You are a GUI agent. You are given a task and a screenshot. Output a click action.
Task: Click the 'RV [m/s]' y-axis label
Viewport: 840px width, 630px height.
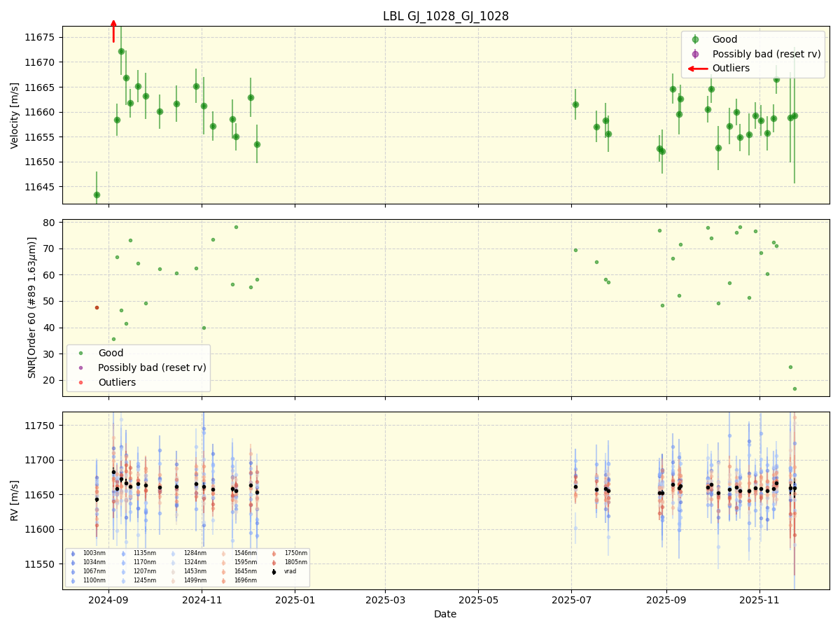click(x=15, y=500)
